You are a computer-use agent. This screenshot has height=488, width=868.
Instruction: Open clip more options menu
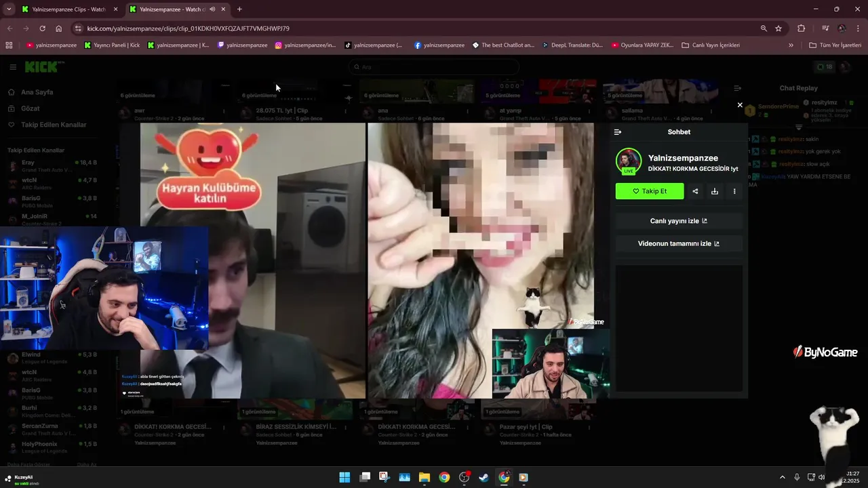point(734,191)
